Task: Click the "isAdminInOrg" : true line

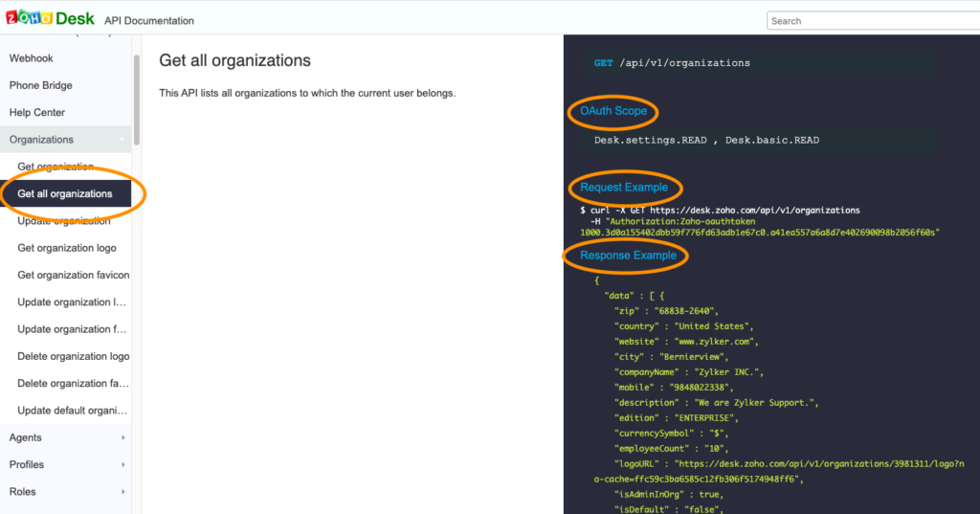Action: pos(669,495)
